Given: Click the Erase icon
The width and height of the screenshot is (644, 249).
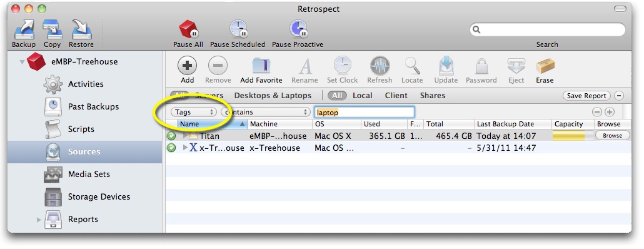Looking at the screenshot, I should coord(545,65).
